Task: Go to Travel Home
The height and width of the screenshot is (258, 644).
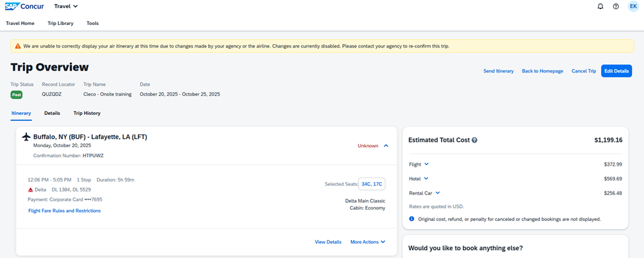Action: 20,23
